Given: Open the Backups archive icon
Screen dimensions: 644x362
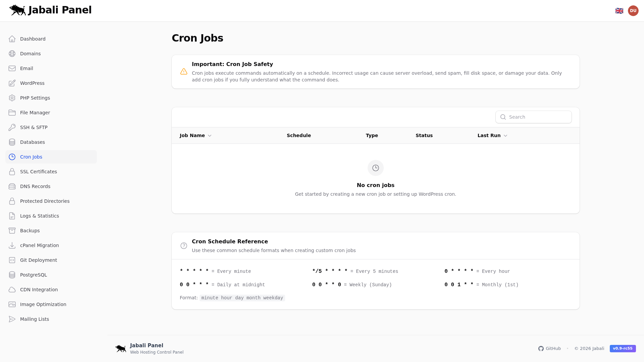Looking at the screenshot, I should tap(12, 231).
